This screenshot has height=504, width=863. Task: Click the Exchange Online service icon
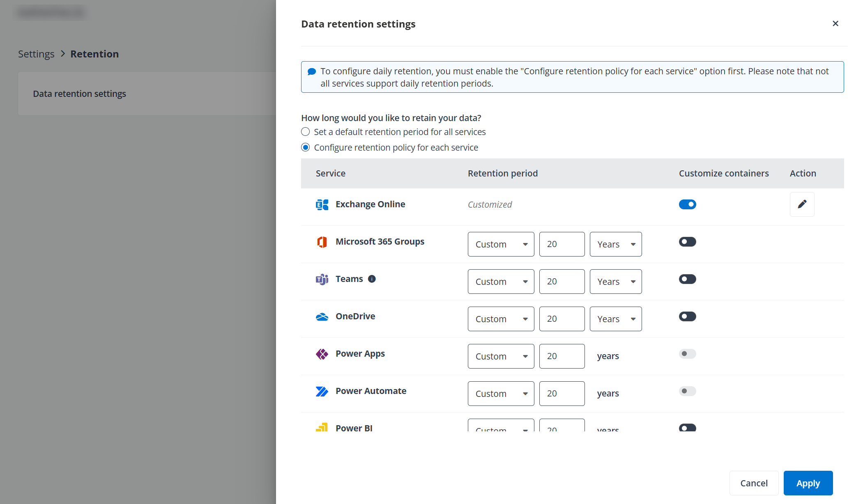click(322, 204)
